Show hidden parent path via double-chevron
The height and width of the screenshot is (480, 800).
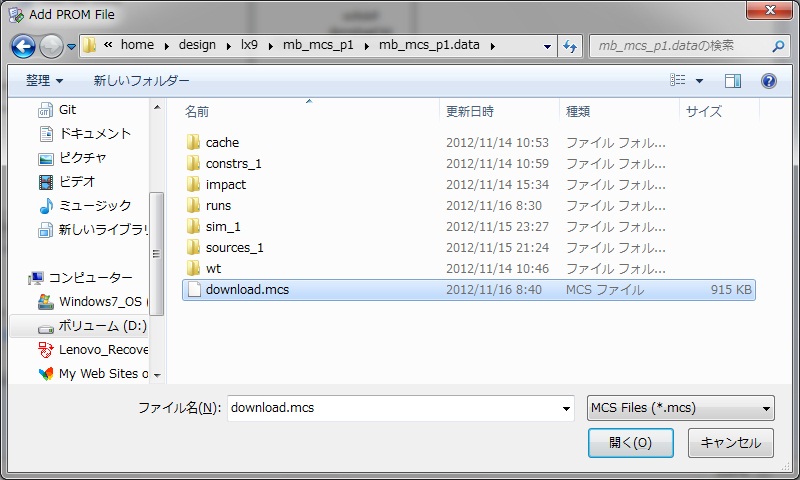click(108, 45)
